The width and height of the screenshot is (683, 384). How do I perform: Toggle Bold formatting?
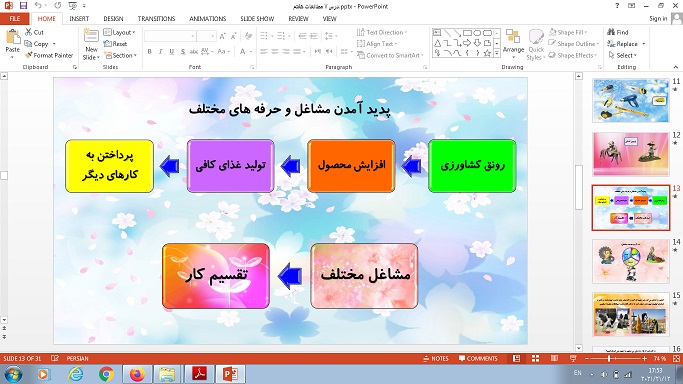point(149,51)
